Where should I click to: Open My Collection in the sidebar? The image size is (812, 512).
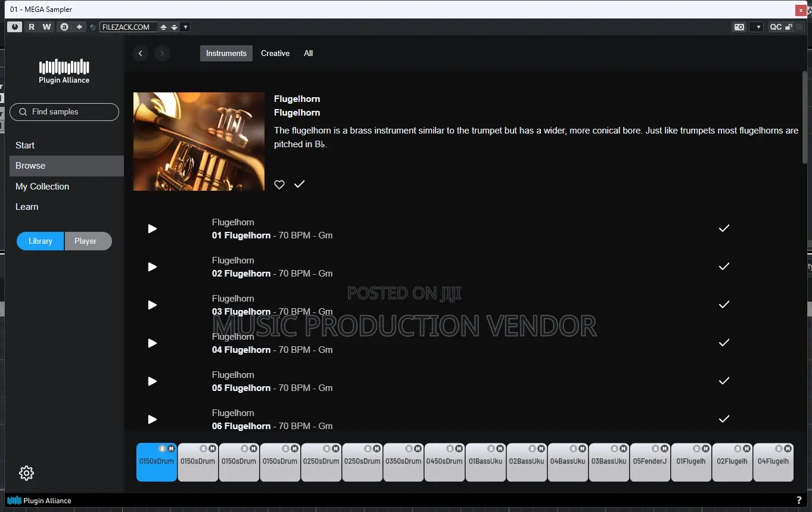(x=42, y=187)
